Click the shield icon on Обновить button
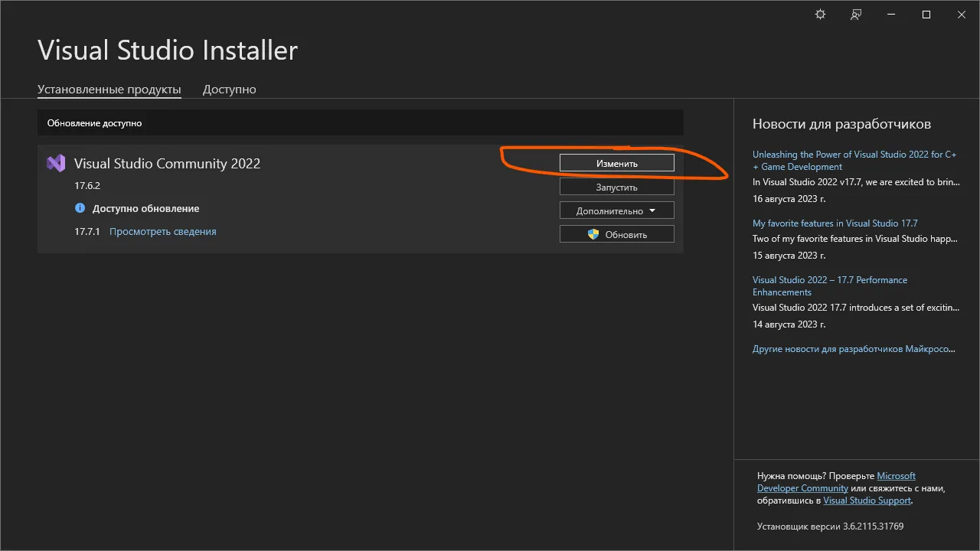Image resolution: width=980 pixels, height=551 pixels. coord(593,234)
